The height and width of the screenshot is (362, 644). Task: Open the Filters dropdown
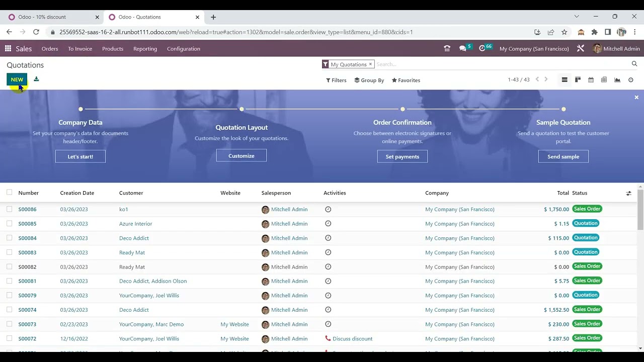(x=336, y=80)
